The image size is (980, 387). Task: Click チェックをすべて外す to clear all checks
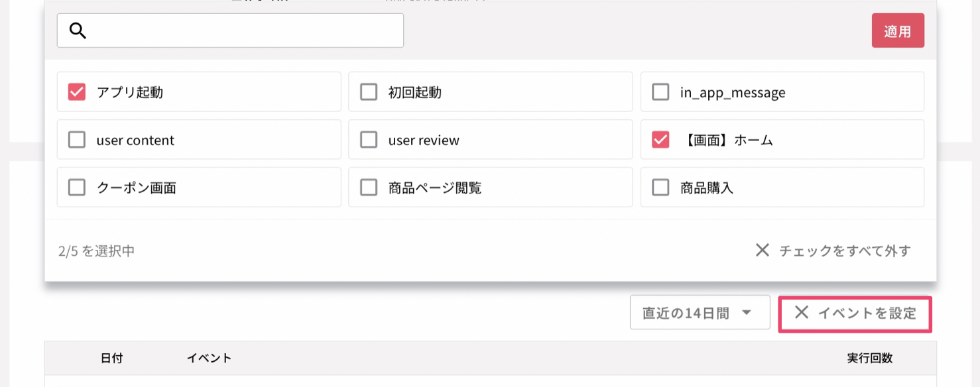[833, 250]
